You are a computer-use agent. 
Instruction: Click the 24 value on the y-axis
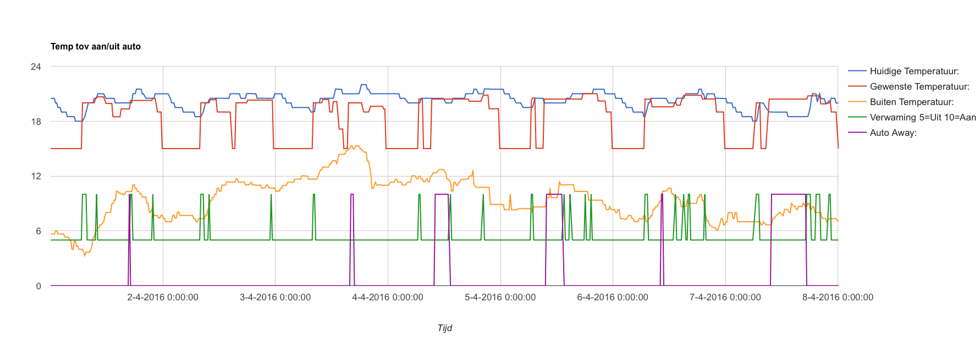coord(36,67)
